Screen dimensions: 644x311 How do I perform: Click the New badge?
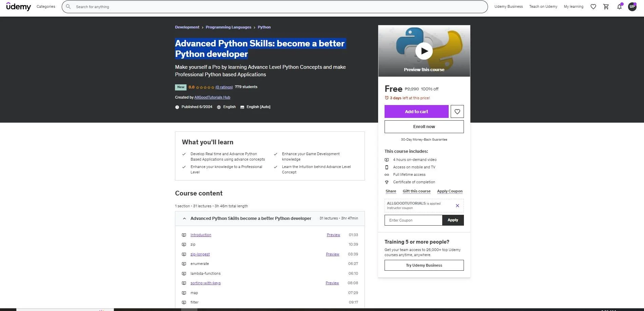(181, 87)
